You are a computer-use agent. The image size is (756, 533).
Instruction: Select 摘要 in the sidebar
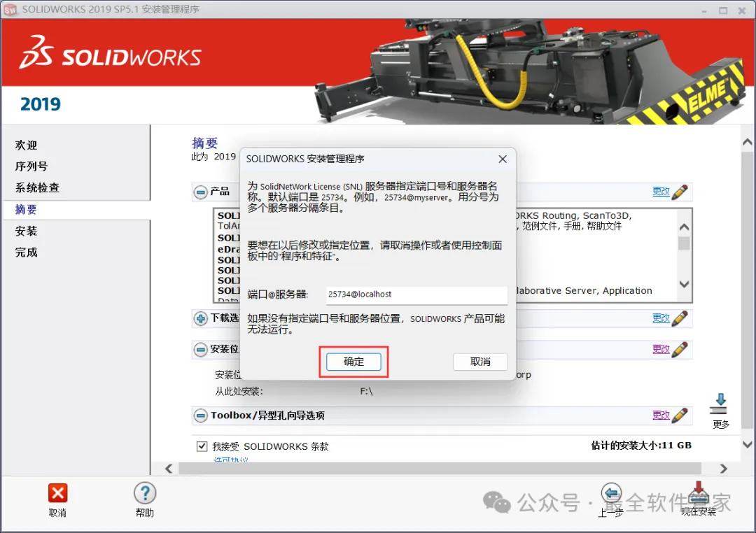click(26, 209)
